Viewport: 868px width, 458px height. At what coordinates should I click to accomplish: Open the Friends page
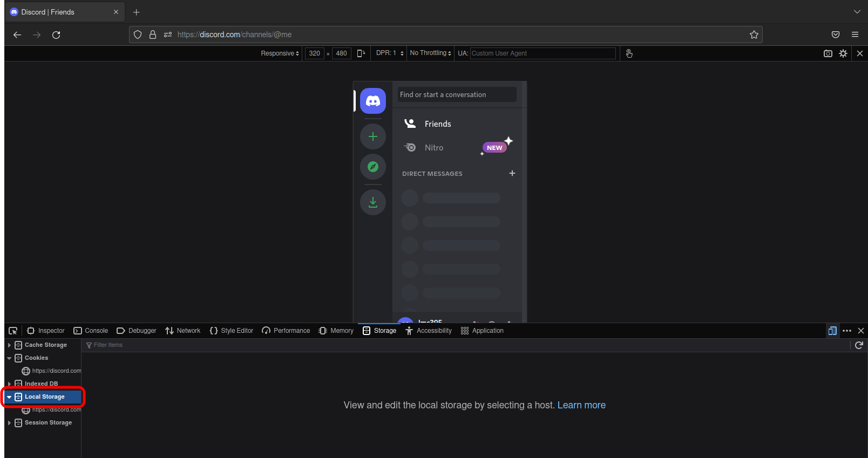point(457,124)
